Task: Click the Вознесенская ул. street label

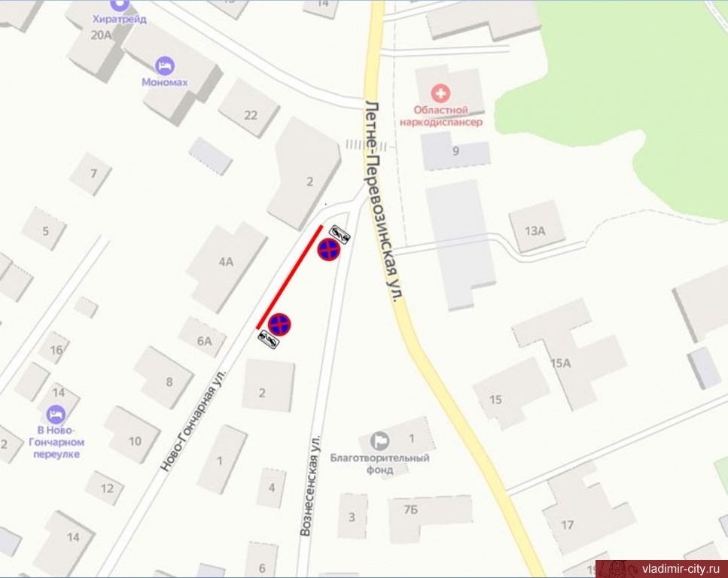Action: pos(310,485)
